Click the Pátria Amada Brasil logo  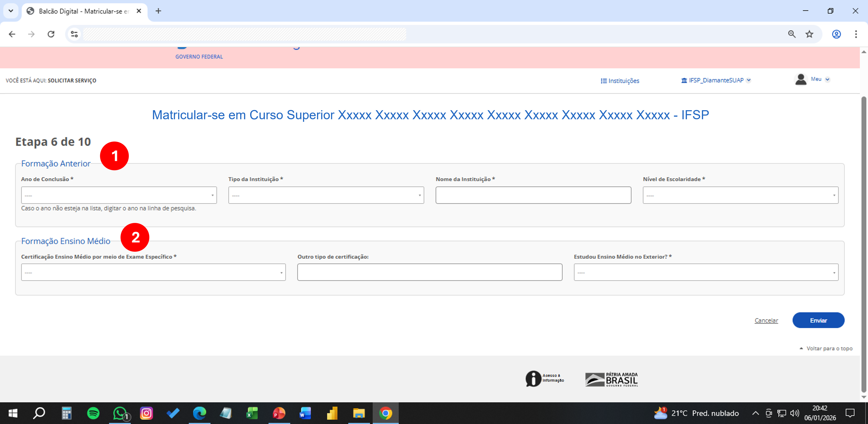[611, 379]
